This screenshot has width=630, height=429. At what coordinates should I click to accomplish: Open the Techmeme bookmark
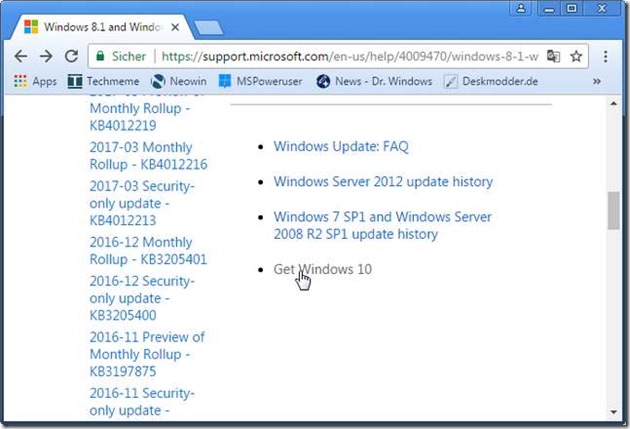[x=103, y=81]
